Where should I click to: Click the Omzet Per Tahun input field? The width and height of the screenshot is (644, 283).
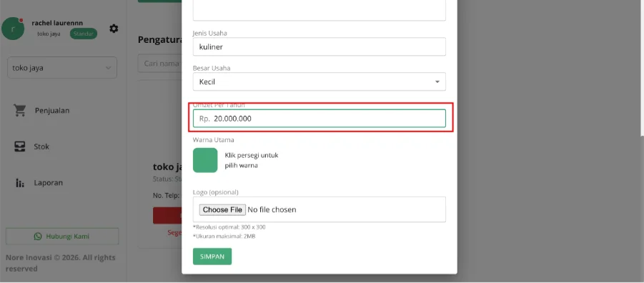click(x=319, y=119)
